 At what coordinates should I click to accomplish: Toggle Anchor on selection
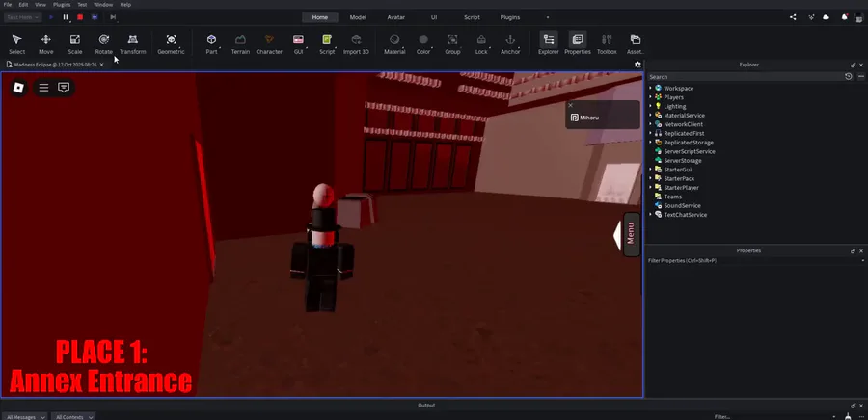click(510, 43)
